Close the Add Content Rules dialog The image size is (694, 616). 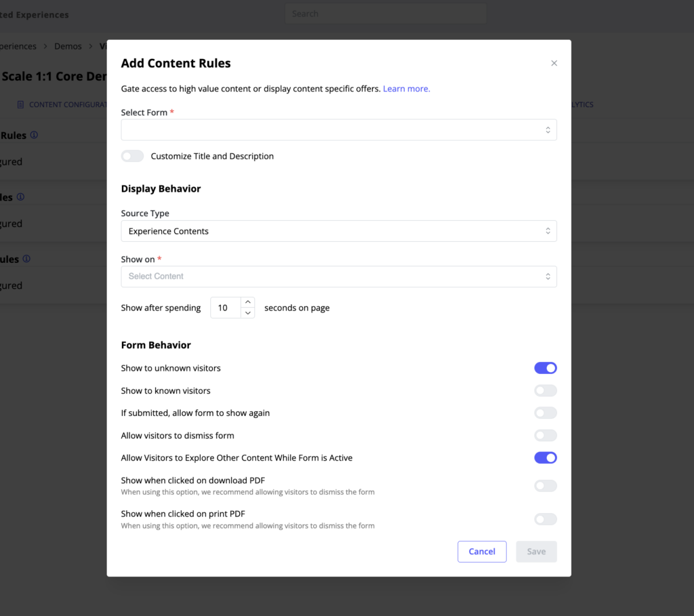point(554,63)
